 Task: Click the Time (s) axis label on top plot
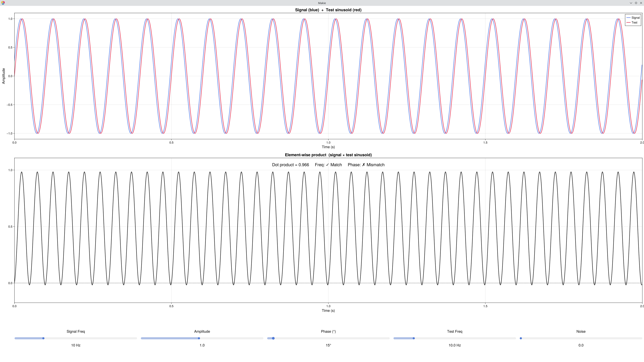(328, 147)
